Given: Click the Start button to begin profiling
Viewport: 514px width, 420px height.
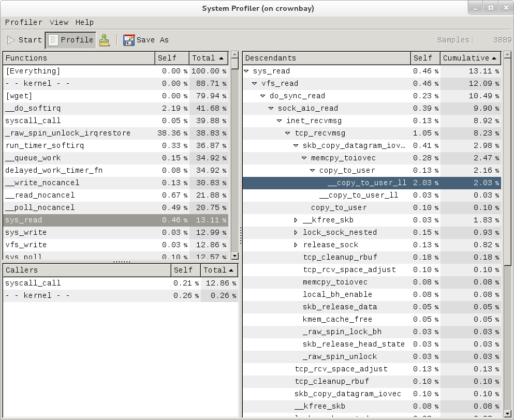Looking at the screenshot, I should click(x=24, y=40).
